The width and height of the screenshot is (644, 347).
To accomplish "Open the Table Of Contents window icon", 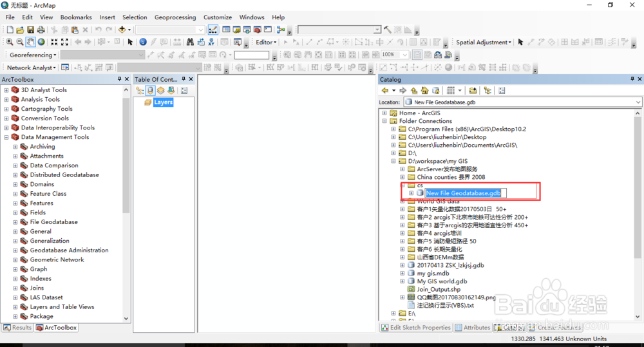I will (226, 30).
